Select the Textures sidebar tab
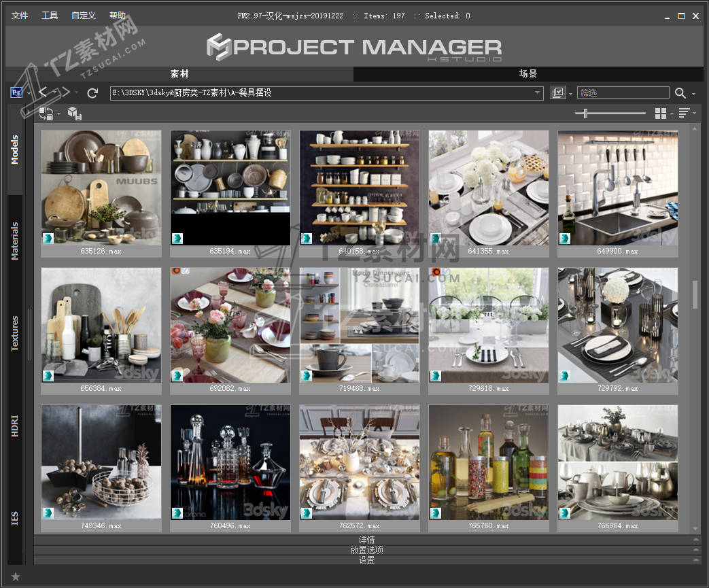Image resolution: width=709 pixels, height=588 pixels. (14, 333)
